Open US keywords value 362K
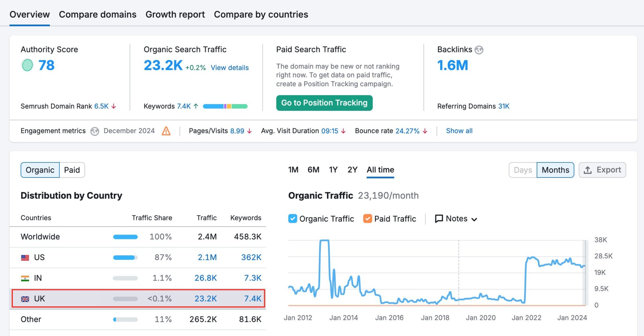 point(251,257)
